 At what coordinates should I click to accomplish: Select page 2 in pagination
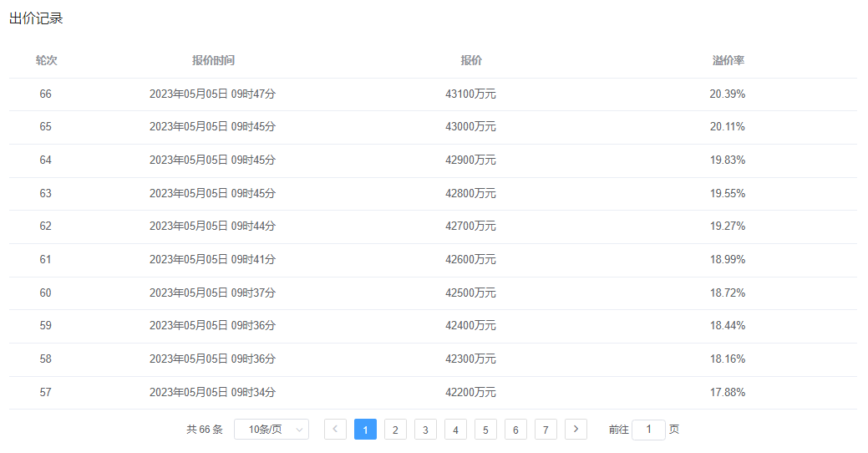pyautogui.click(x=395, y=430)
